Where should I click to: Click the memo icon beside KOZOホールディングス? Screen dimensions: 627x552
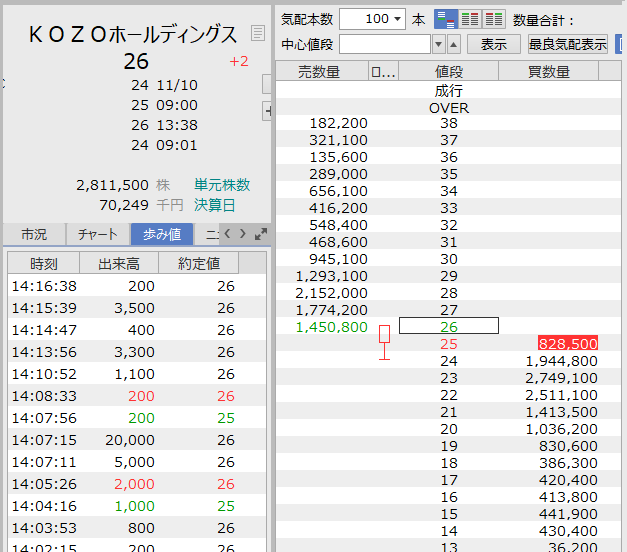258,34
